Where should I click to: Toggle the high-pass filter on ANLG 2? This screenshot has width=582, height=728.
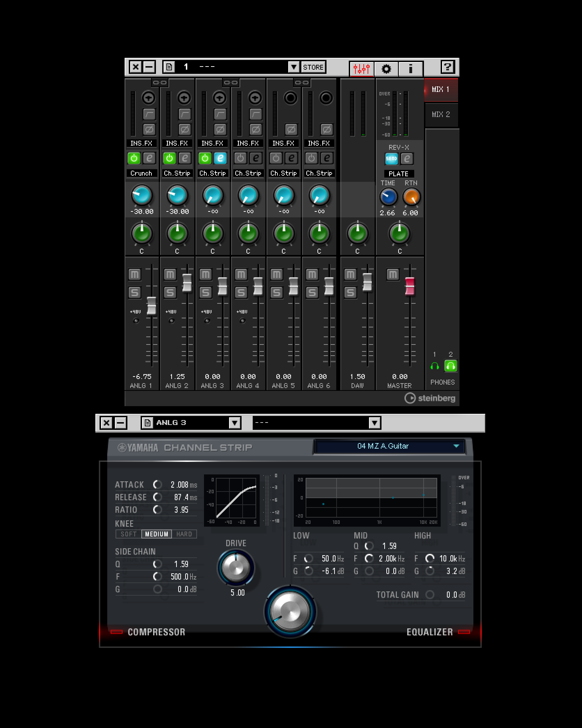(185, 114)
